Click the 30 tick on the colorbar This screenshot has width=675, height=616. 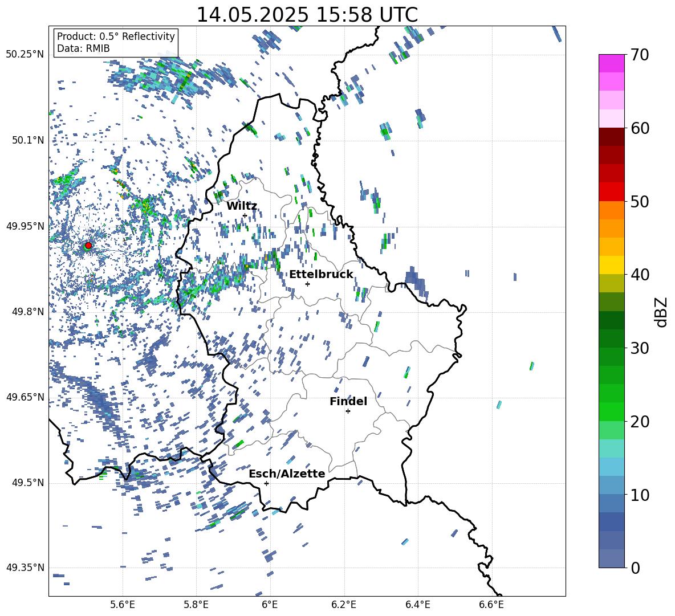pyautogui.click(x=640, y=348)
